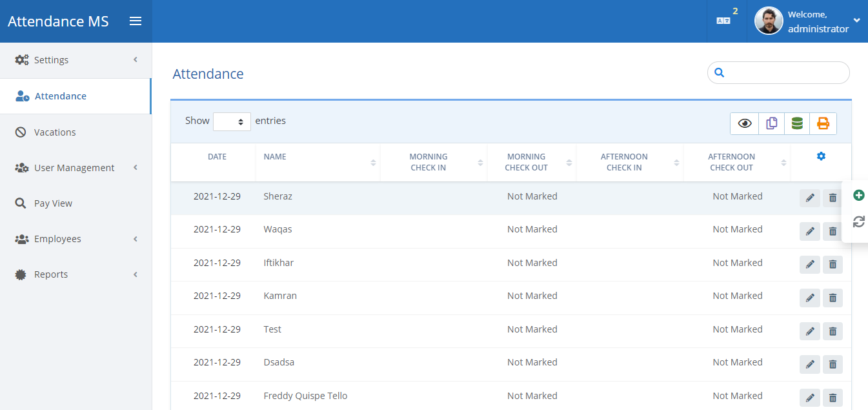Click the green database export icon
The image size is (868, 410).
tap(797, 123)
